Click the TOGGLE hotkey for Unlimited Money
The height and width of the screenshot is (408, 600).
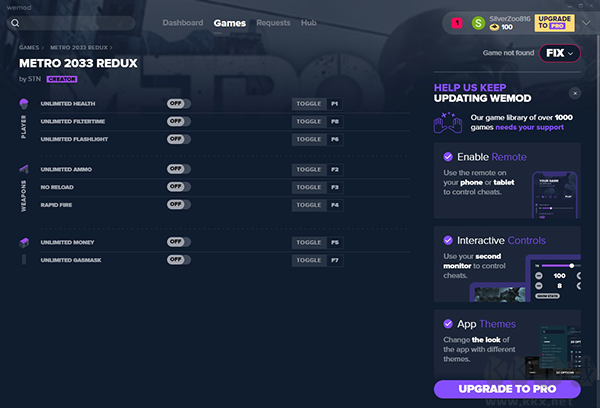pos(309,242)
